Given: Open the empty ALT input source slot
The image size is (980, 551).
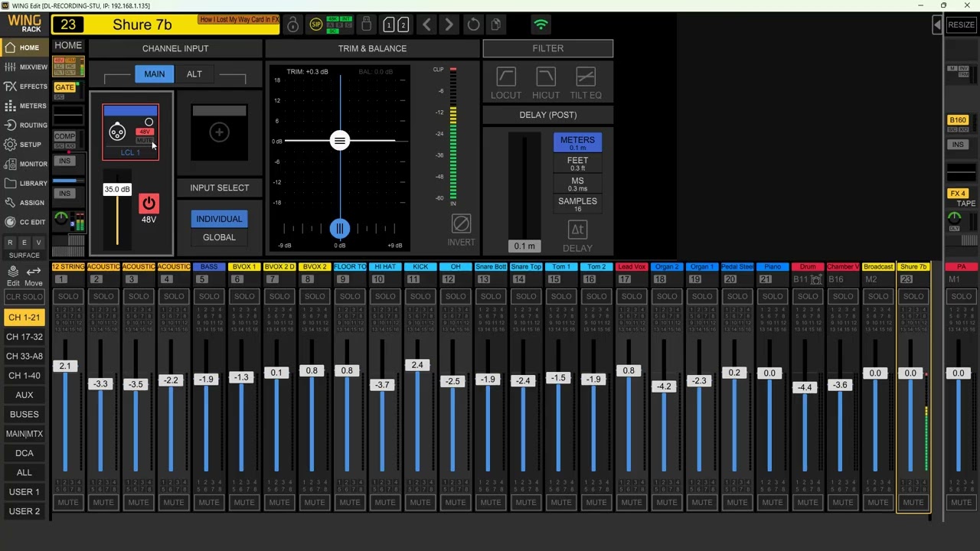Looking at the screenshot, I should [x=219, y=132].
